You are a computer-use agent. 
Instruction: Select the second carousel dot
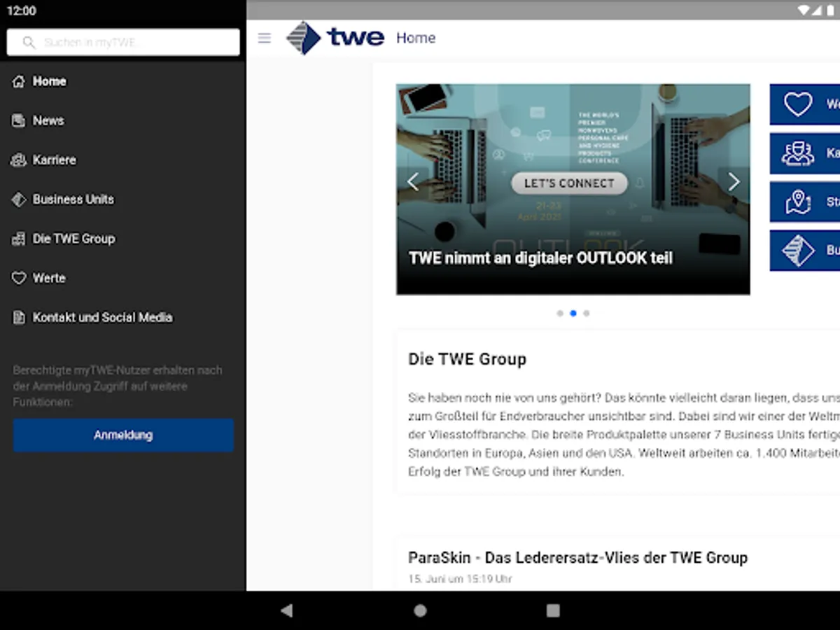point(573,313)
